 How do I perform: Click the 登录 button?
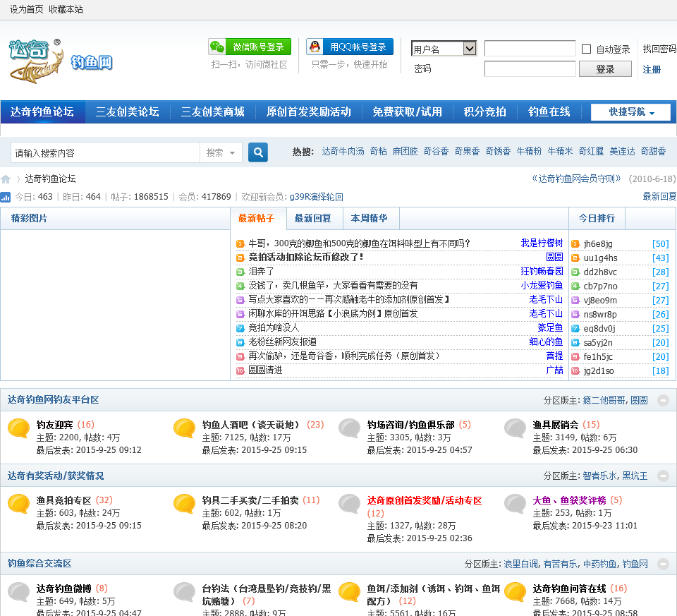click(x=605, y=69)
